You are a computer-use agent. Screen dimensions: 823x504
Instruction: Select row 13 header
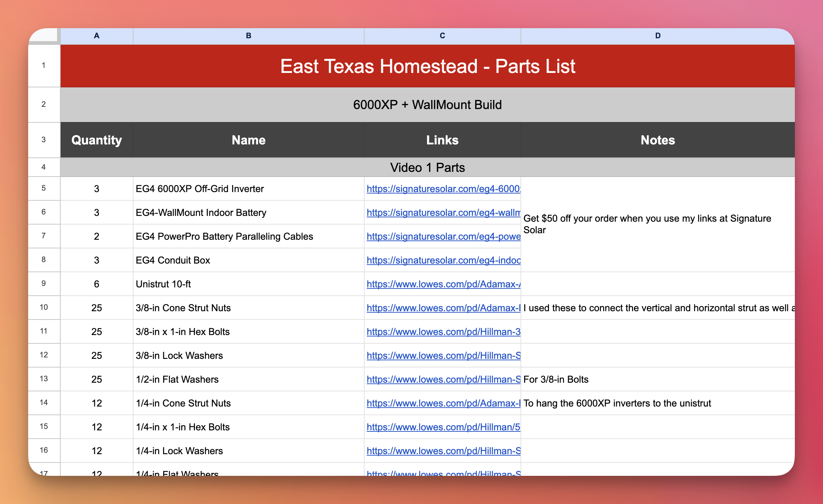tap(44, 379)
